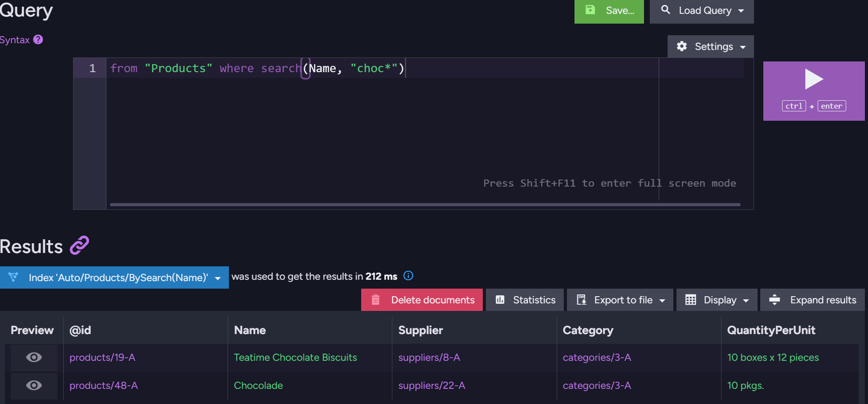
Task: Click the info icon next to 212 ms
Action: click(408, 276)
